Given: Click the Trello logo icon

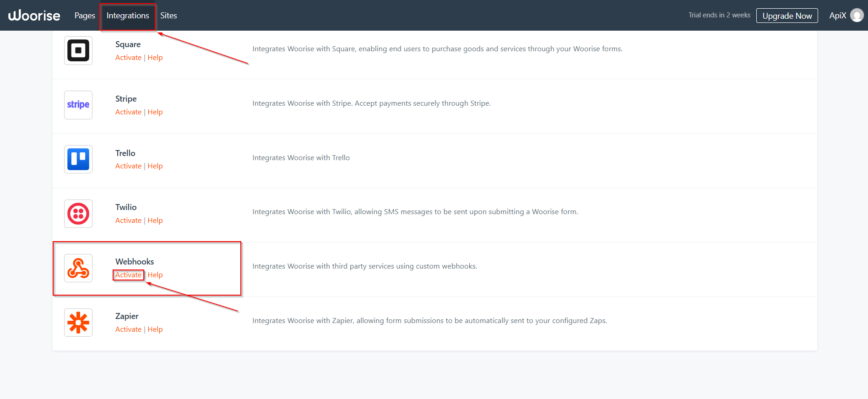Looking at the screenshot, I should [x=78, y=159].
